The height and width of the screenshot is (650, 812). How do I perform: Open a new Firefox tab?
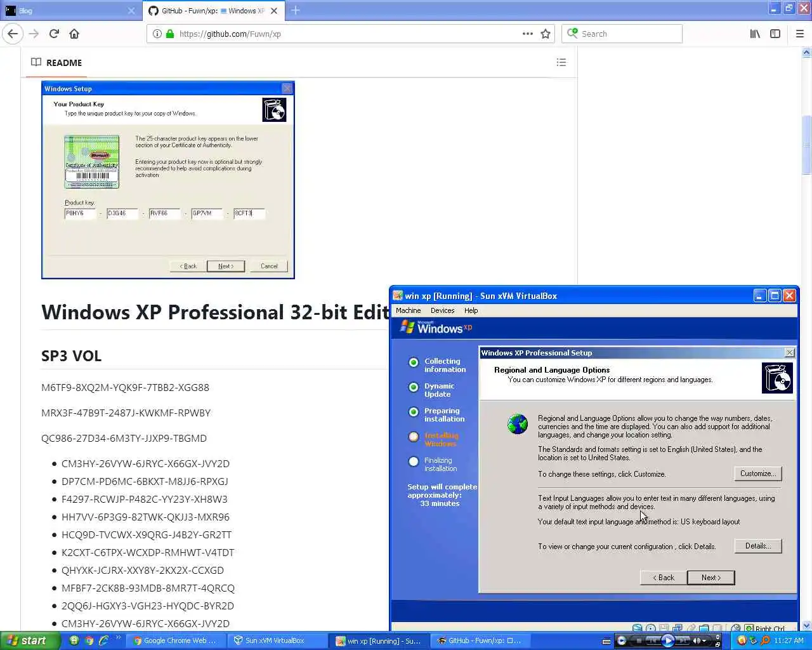point(296,10)
